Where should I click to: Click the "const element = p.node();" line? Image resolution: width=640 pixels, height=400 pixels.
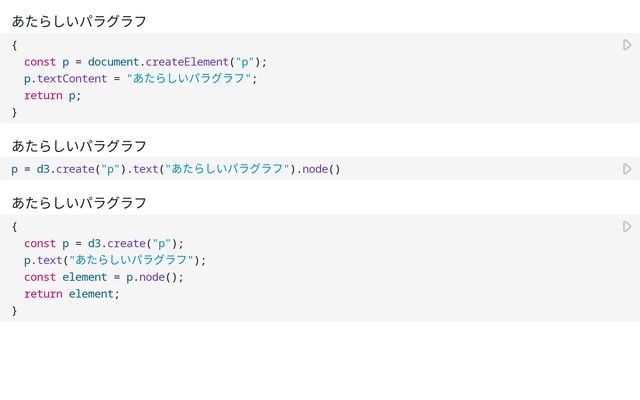(104, 277)
